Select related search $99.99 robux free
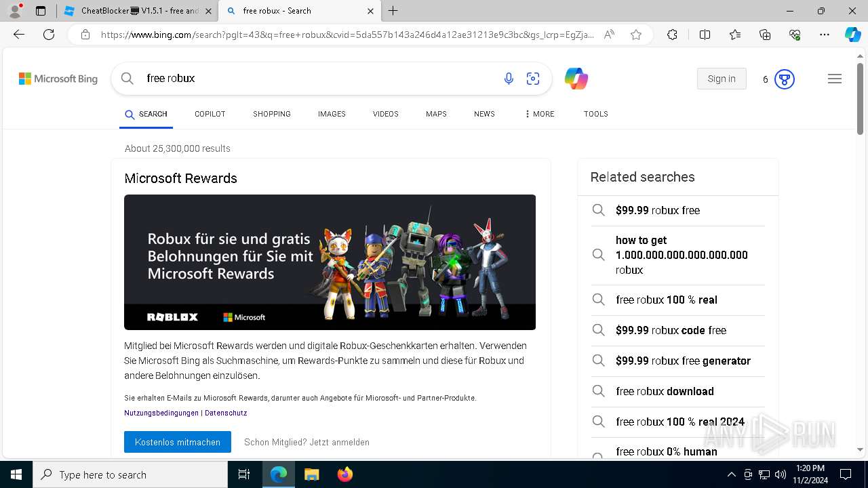The width and height of the screenshot is (868, 488). [x=678, y=210]
